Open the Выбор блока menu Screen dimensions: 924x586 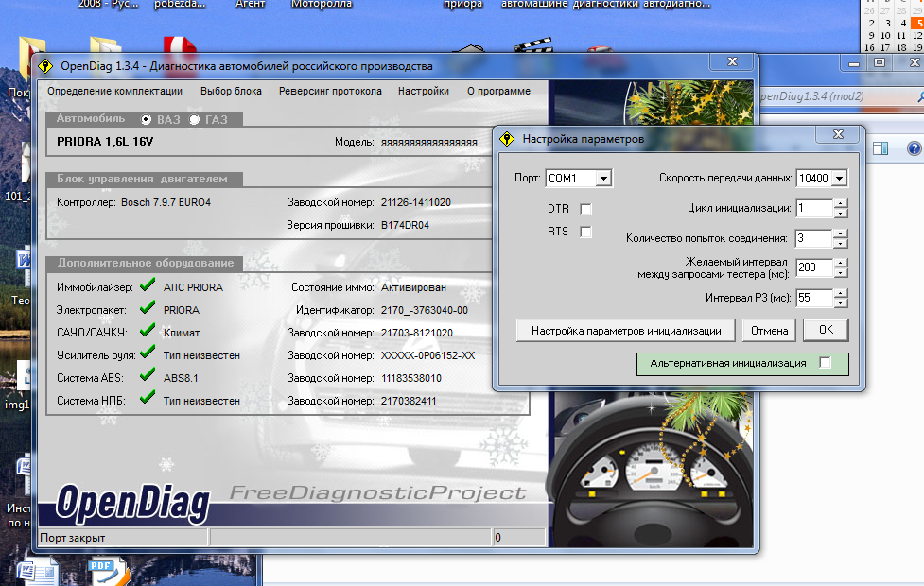pos(231,92)
